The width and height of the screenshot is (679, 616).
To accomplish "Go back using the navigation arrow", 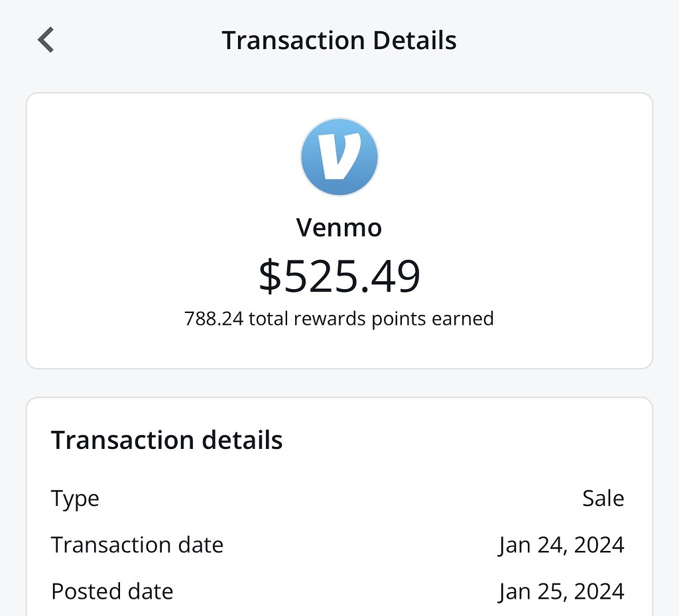I will [45, 40].
